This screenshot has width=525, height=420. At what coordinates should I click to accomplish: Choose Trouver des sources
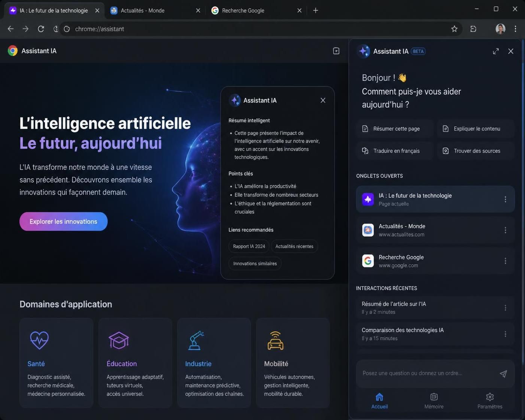(476, 151)
